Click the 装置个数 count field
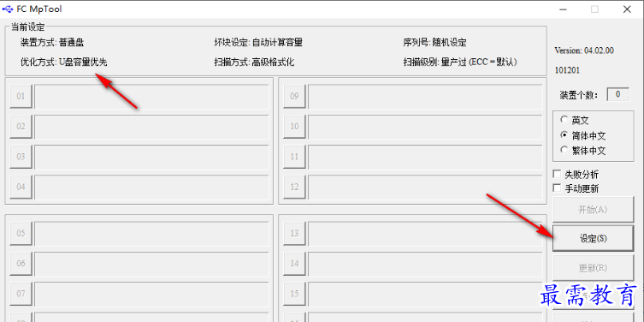The width and height of the screenshot is (644, 322). point(618,94)
